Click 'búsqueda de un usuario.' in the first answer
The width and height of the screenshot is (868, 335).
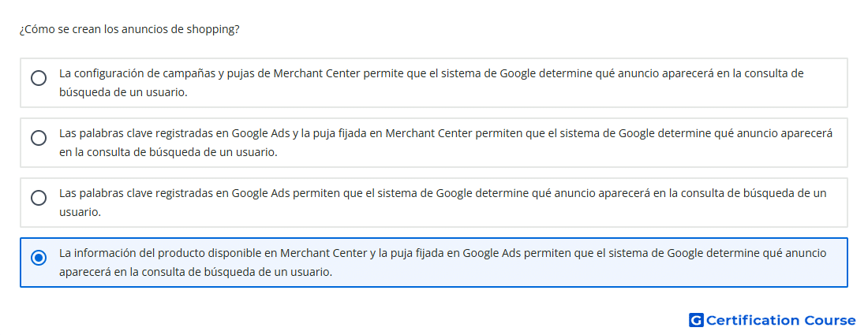(123, 92)
